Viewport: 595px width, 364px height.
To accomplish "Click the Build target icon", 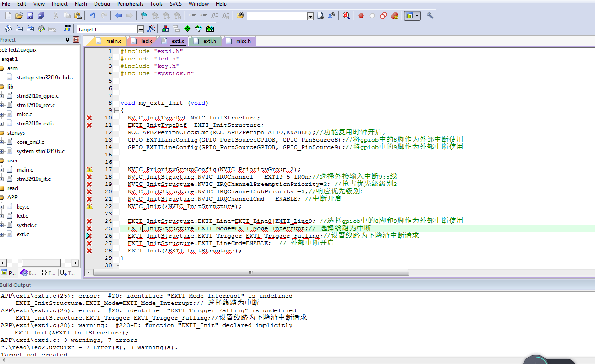I will [19, 29].
